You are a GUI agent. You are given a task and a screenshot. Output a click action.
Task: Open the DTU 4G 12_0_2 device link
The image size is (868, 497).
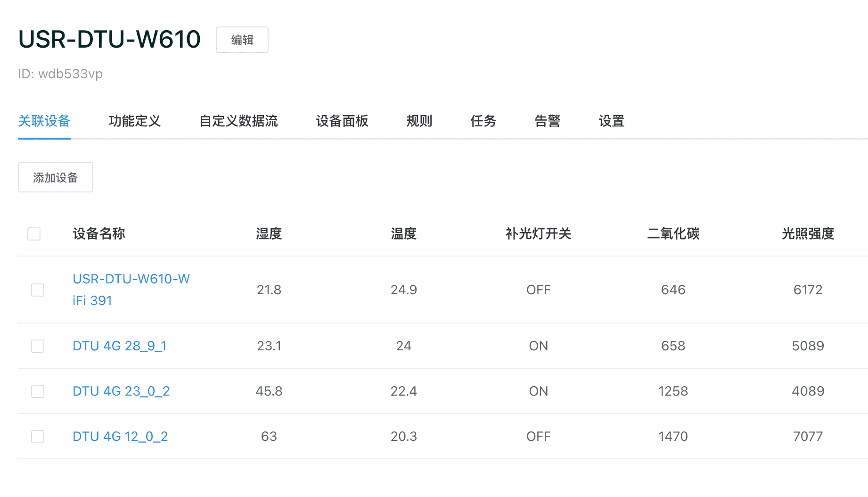(120, 437)
